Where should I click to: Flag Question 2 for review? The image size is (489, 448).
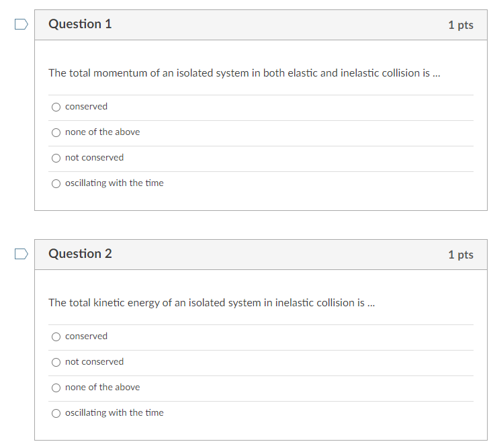[x=21, y=255]
